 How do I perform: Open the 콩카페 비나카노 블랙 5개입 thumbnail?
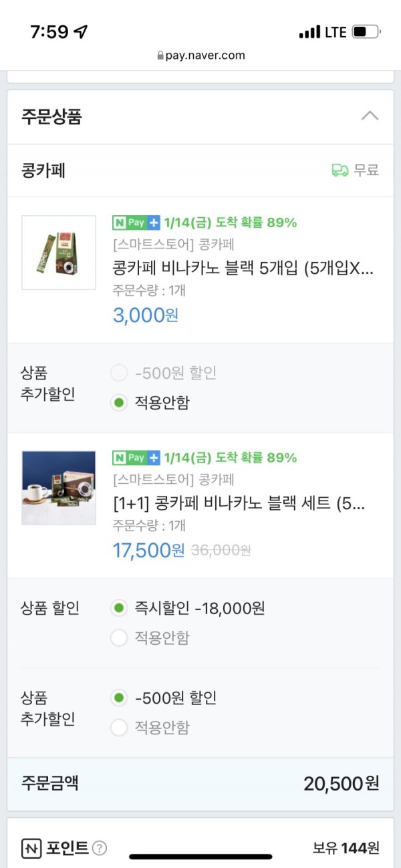[x=59, y=253]
